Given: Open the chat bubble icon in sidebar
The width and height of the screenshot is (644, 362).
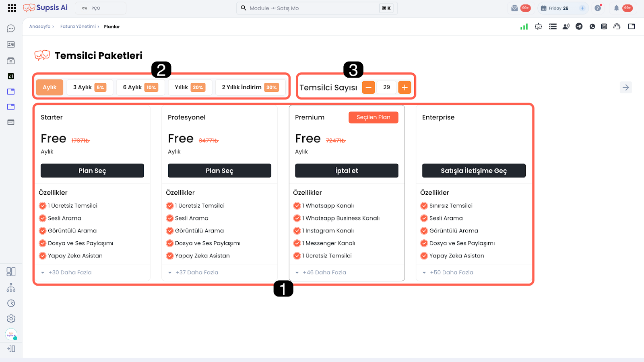Looking at the screenshot, I should [11, 29].
